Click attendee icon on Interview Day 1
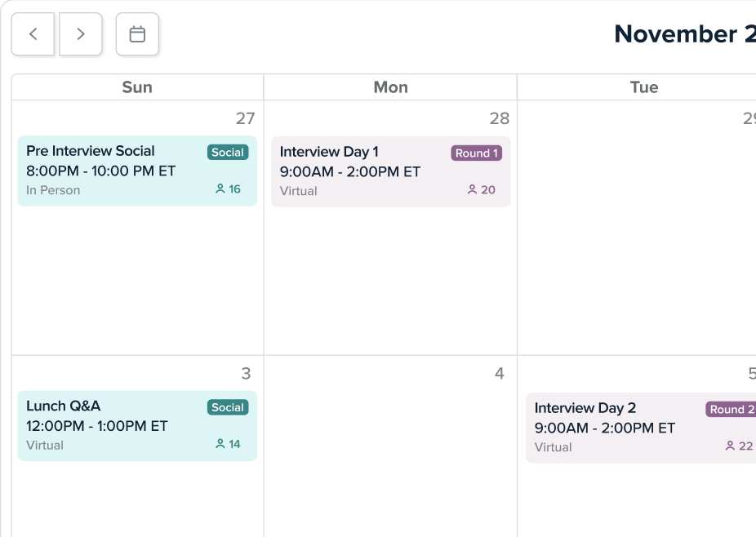The image size is (756, 537). [472, 190]
